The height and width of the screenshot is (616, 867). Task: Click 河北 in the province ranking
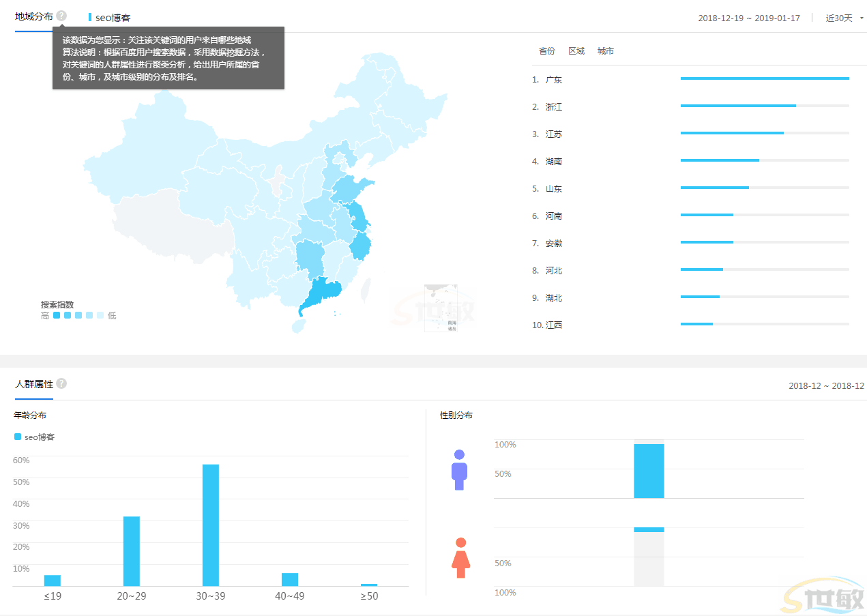coord(554,271)
